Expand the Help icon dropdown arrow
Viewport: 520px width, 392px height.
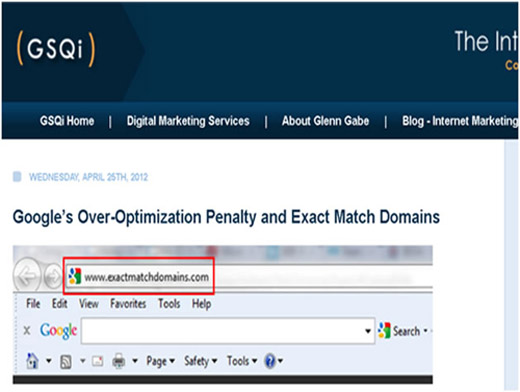pos(280,361)
